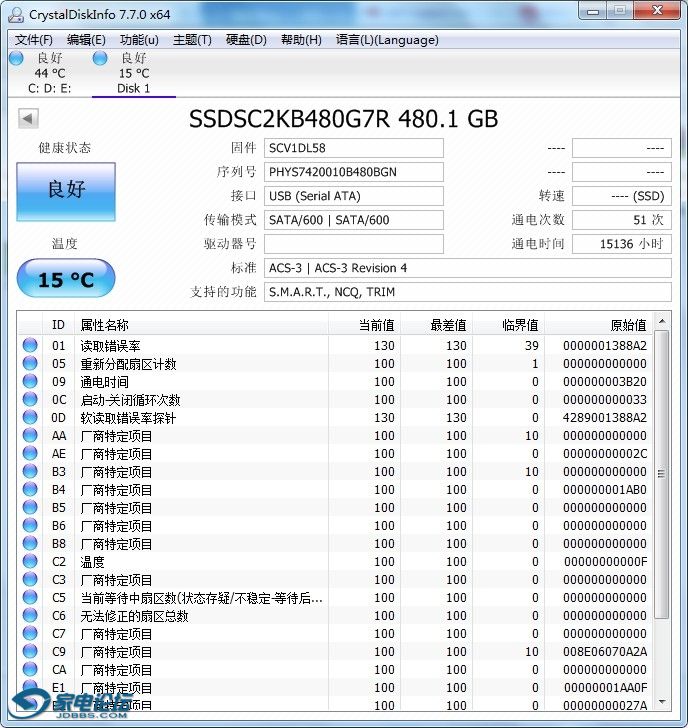Click status icon of row C3

(x=30, y=579)
